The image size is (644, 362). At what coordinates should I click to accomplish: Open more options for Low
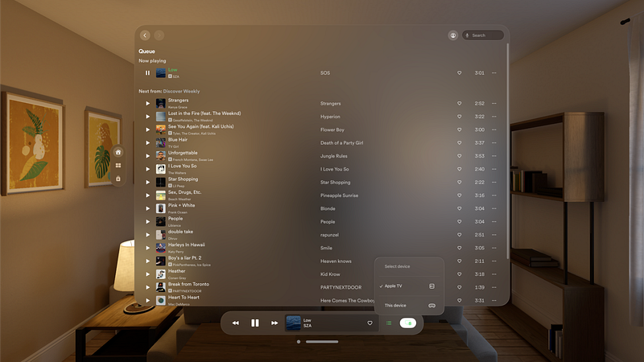click(x=494, y=72)
